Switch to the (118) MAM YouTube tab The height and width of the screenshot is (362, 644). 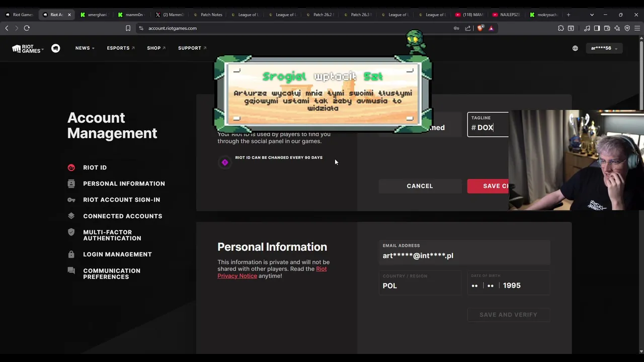pyautogui.click(x=470, y=15)
